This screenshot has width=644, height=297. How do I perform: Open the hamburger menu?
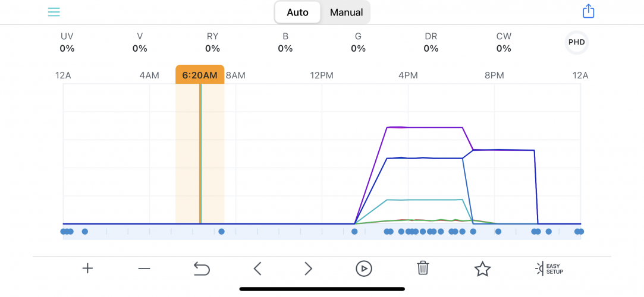pos(54,12)
